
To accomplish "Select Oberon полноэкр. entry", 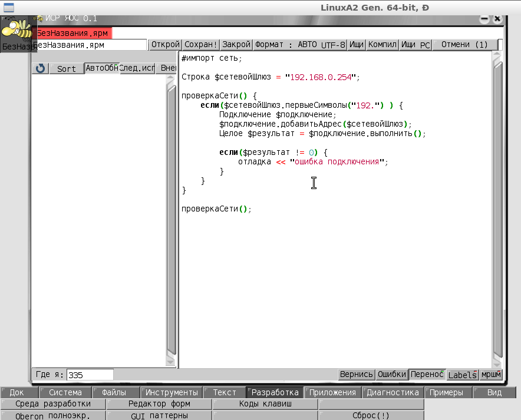I will click(x=53, y=415).
